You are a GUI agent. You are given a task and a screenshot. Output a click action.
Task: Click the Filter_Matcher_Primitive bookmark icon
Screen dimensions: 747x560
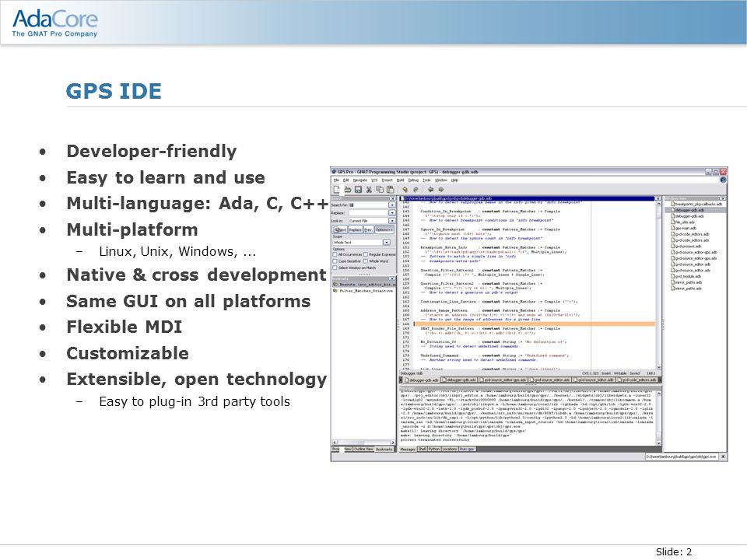pyautogui.click(x=335, y=290)
